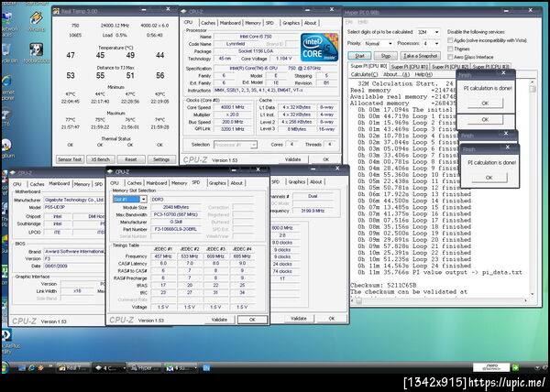Switch to Real Temp taskbar button
550x392 pixels.
point(74,368)
